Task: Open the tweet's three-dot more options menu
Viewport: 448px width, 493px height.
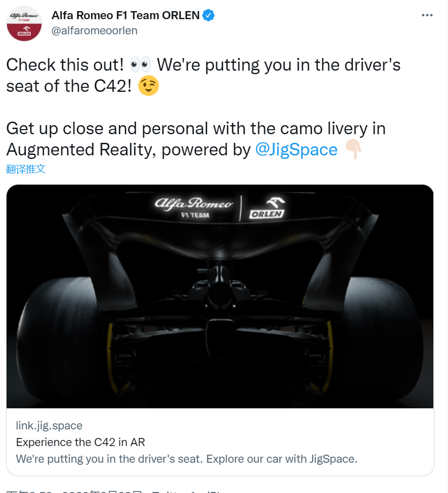Action: tap(427, 16)
